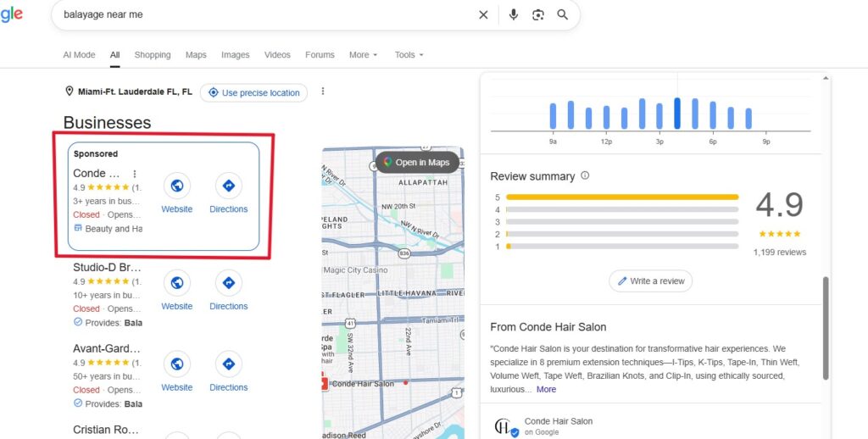Open location options three-dot menu

323,92
